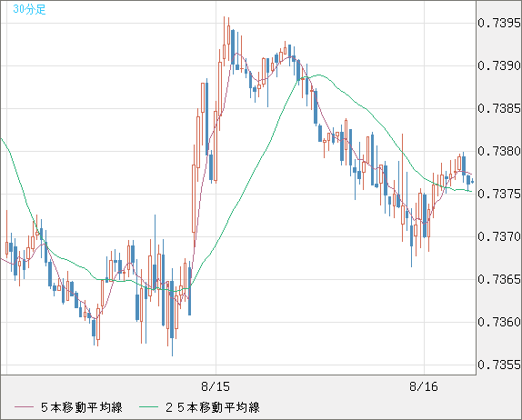Screen dimensions: 522x420
Task: Click the 8/15 date axis label
Action: [x=216, y=386]
